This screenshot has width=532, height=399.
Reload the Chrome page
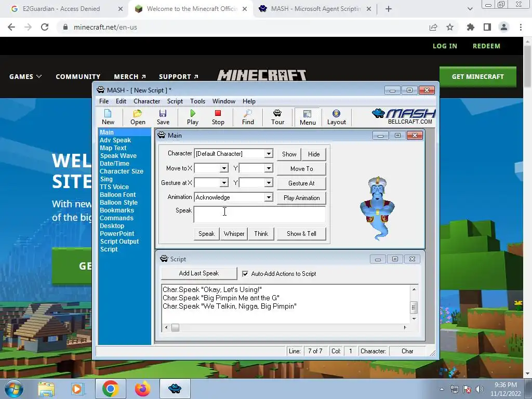pos(45,27)
